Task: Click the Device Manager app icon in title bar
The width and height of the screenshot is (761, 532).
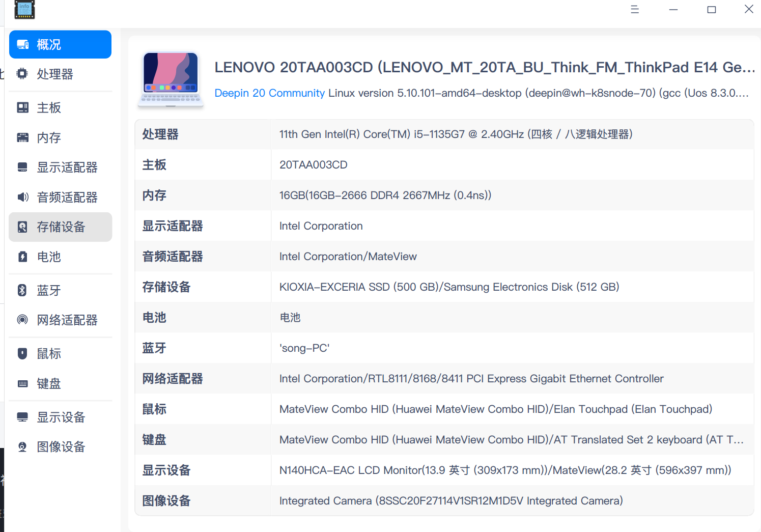Action: coord(24,9)
